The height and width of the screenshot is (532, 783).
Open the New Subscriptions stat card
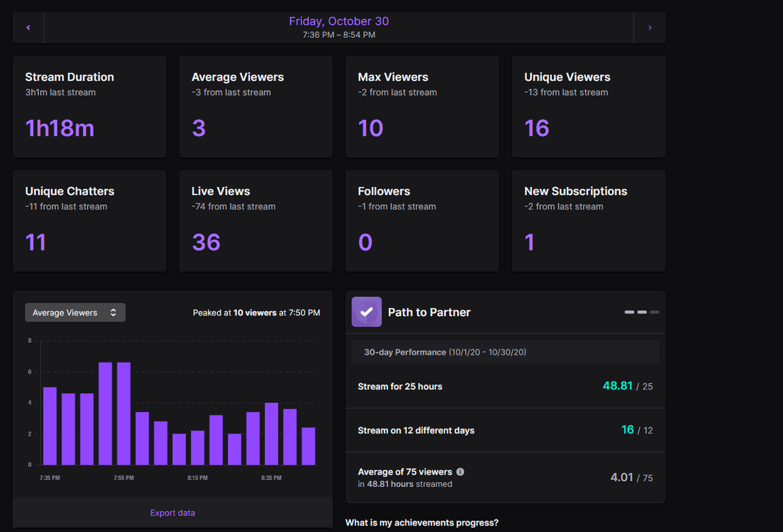(x=589, y=221)
